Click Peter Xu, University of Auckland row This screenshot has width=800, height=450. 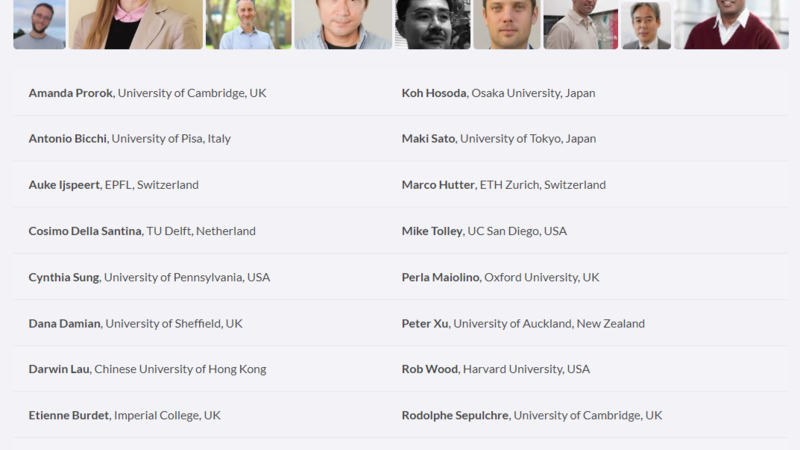(x=523, y=323)
